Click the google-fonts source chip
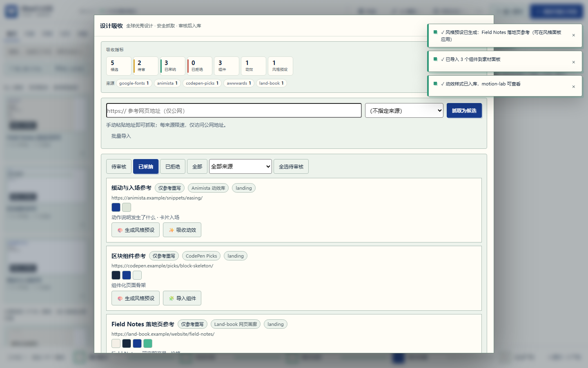Viewport: 588px width, 368px height. tap(134, 83)
